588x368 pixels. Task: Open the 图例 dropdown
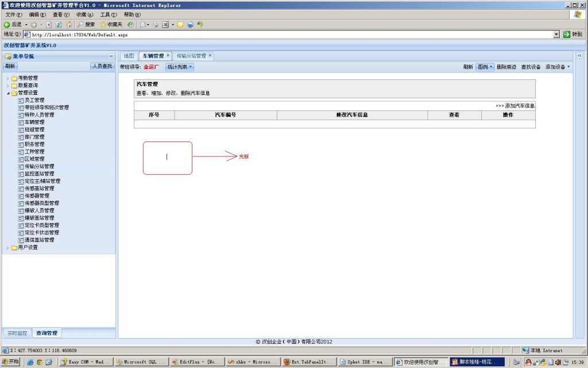tap(485, 67)
